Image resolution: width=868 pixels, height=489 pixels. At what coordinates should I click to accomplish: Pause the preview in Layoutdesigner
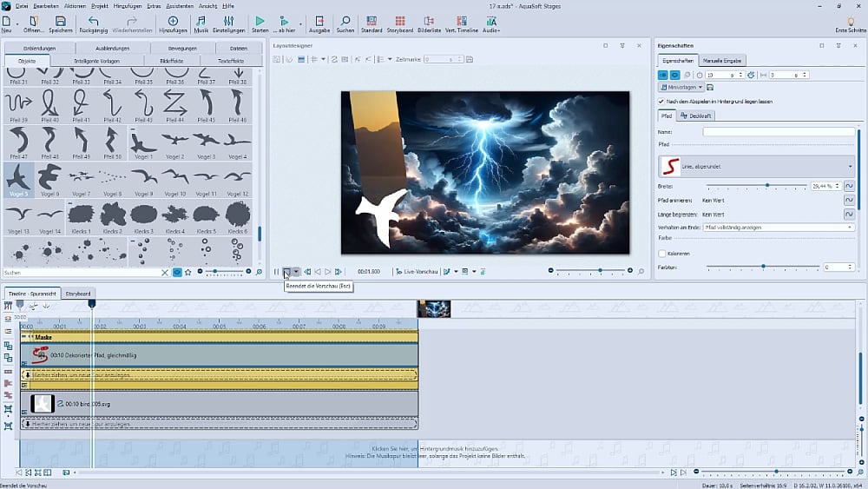pyautogui.click(x=277, y=272)
